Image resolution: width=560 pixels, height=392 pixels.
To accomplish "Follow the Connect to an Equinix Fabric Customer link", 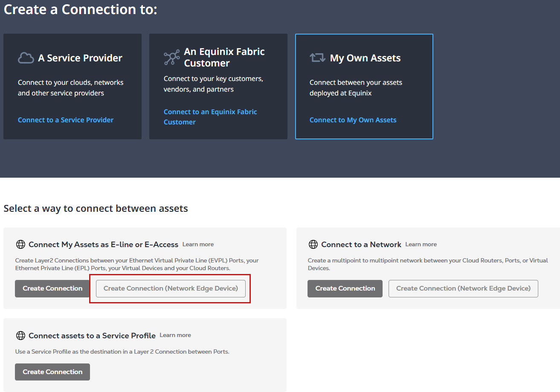I will click(210, 117).
